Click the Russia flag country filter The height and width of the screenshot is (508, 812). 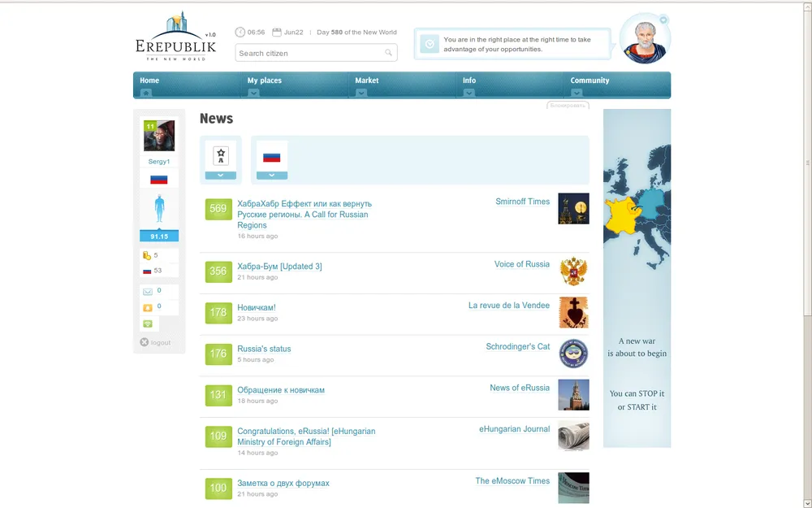click(x=271, y=158)
